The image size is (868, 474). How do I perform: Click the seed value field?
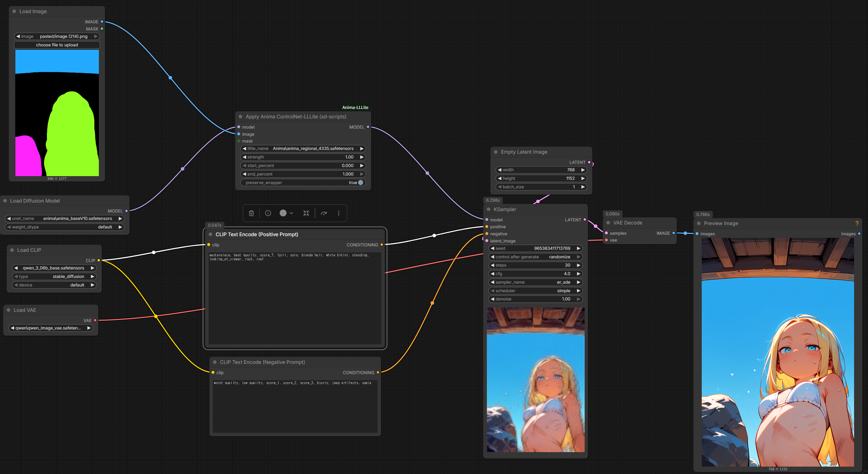point(535,248)
